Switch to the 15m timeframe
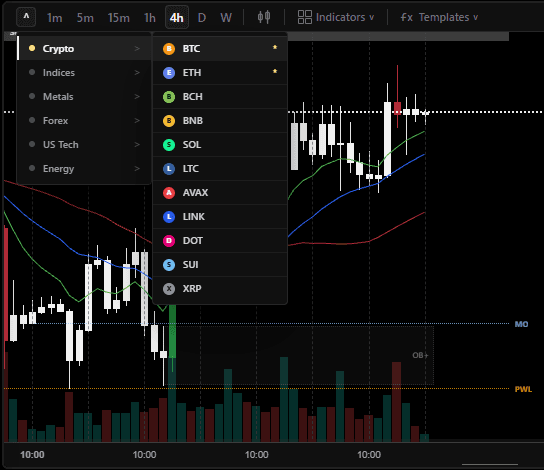The width and height of the screenshot is (544, 470). pos(118,17)
